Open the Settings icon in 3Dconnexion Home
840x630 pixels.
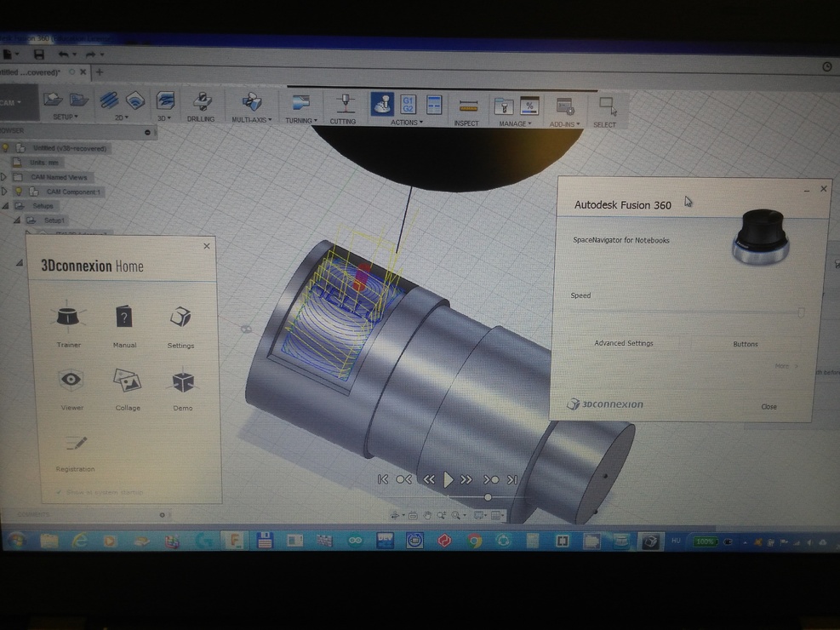180,318
